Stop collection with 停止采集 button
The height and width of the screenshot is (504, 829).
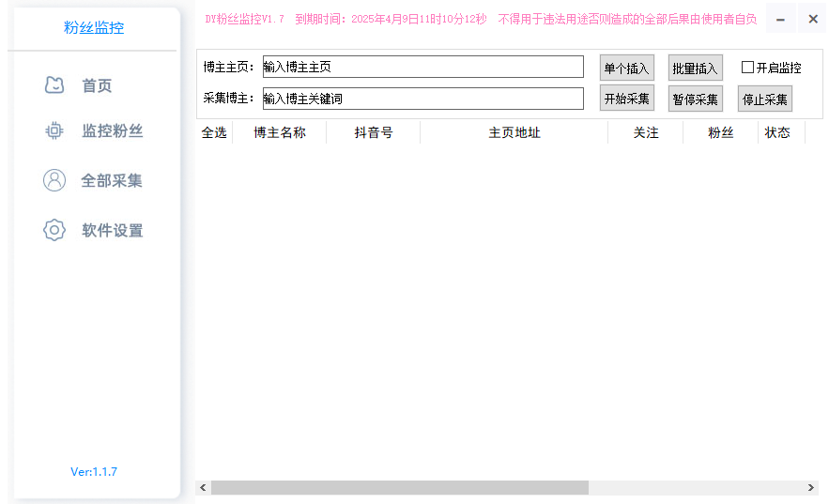[x=764, y=99]
